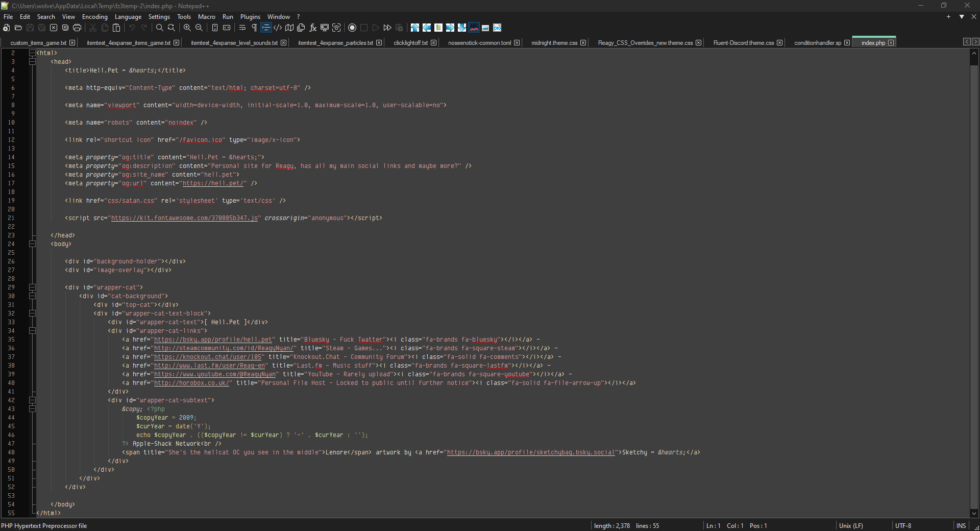Click UTF-8 encoding in status bar
980x531 pixels.
coord(903,525)
